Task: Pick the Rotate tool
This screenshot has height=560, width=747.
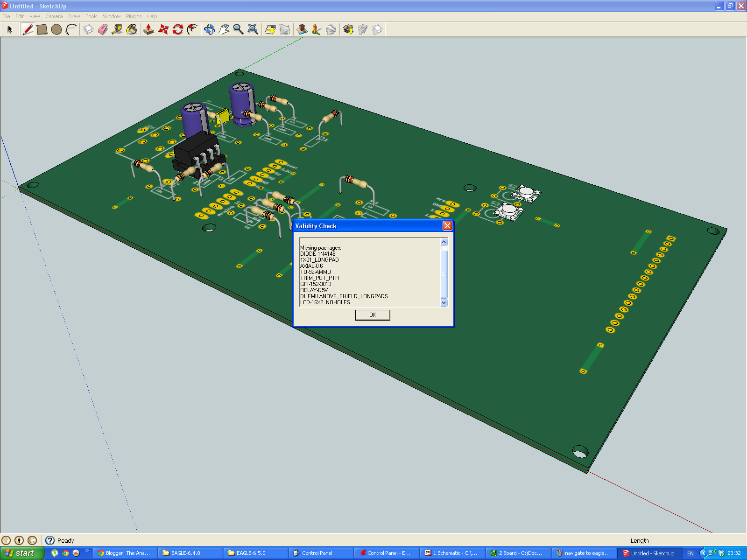Action: [x=177, y=29]
